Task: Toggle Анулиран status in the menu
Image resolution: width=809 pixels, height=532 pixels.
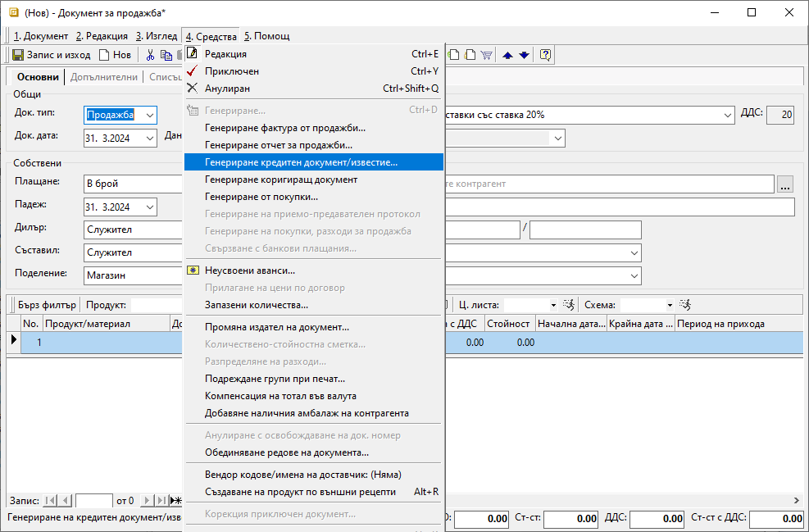Action: (x=227, y=89)
